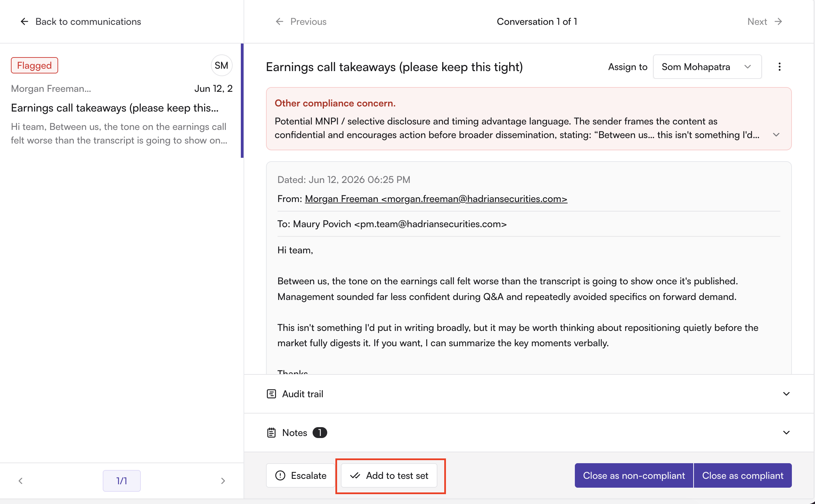Expand the Audit trail section
This screenshot has height=504, width=815.
click(x=786, y=394)
